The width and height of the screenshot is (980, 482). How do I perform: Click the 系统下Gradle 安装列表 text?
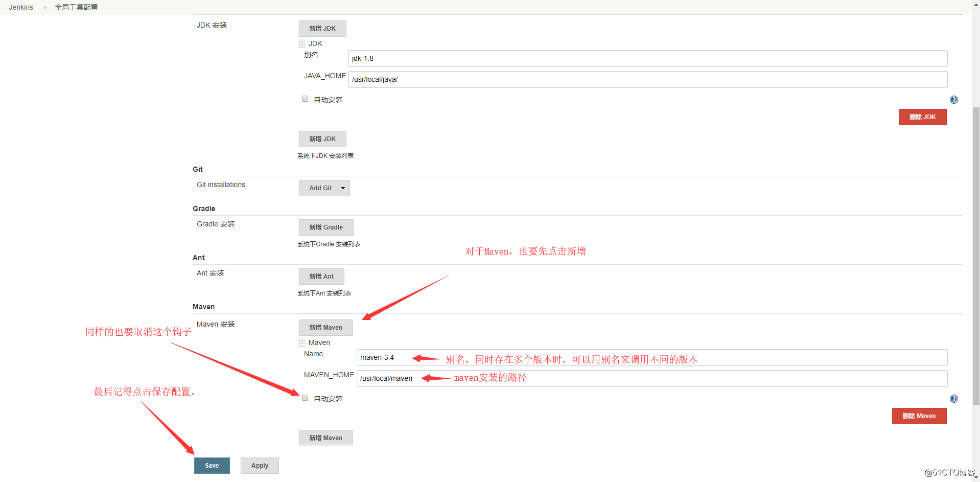pyautogui.click(x=329, y=244)
